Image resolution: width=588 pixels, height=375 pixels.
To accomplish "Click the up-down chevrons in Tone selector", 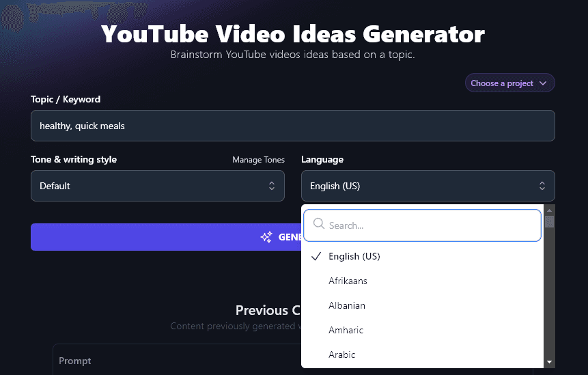I will tap(272, 186).
